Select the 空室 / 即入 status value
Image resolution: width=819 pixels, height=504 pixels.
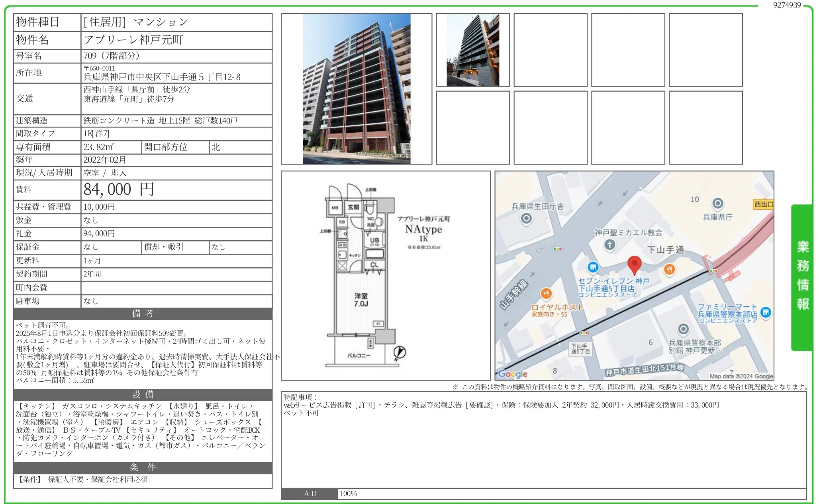(x=105, y=173)
